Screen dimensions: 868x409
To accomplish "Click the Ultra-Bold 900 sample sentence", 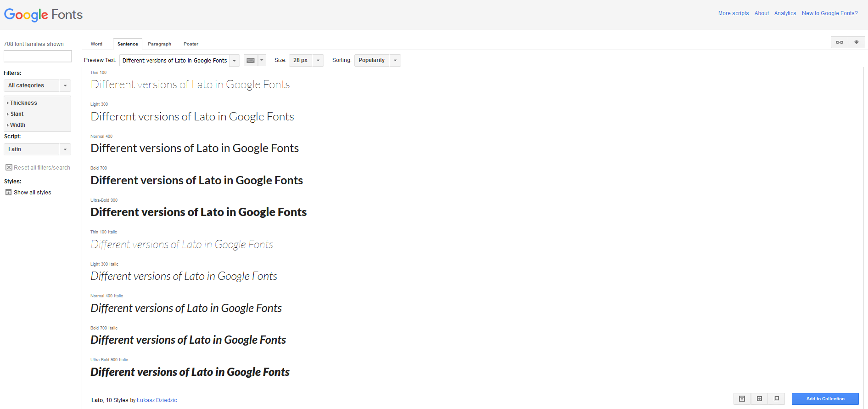I will 199,212.
